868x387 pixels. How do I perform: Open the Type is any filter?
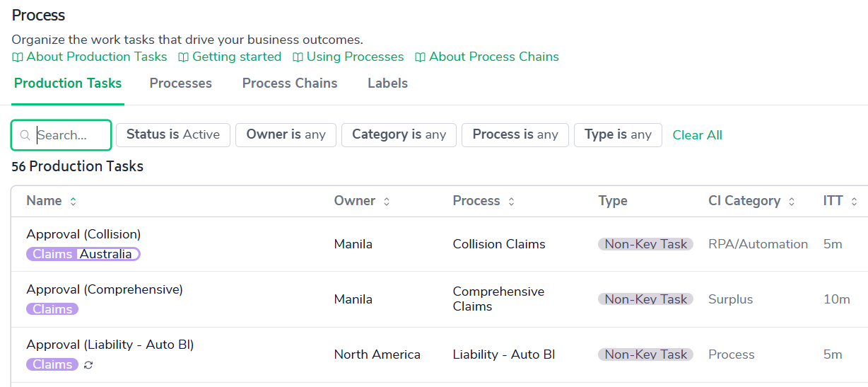(x=618, y=134)
